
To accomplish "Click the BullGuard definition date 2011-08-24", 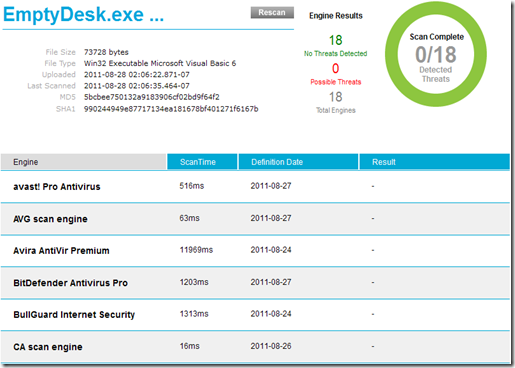I will [x=271, y=314].
